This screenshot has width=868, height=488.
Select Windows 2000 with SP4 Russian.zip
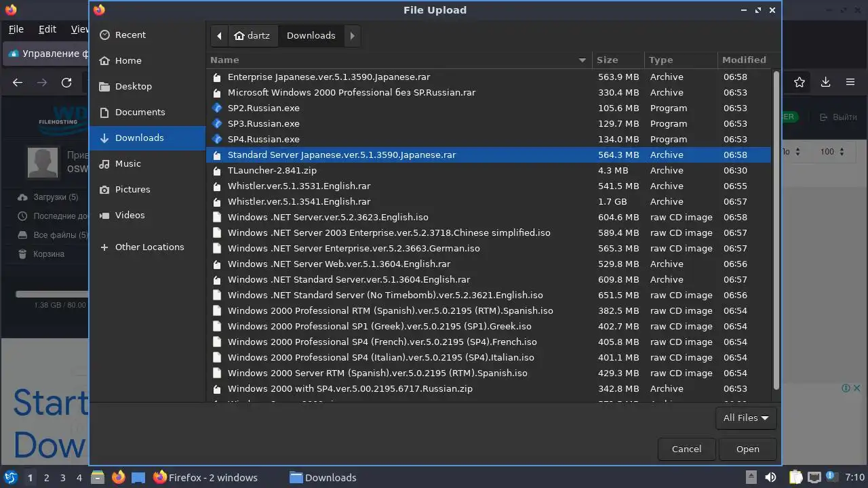click(x=488, y=388)
